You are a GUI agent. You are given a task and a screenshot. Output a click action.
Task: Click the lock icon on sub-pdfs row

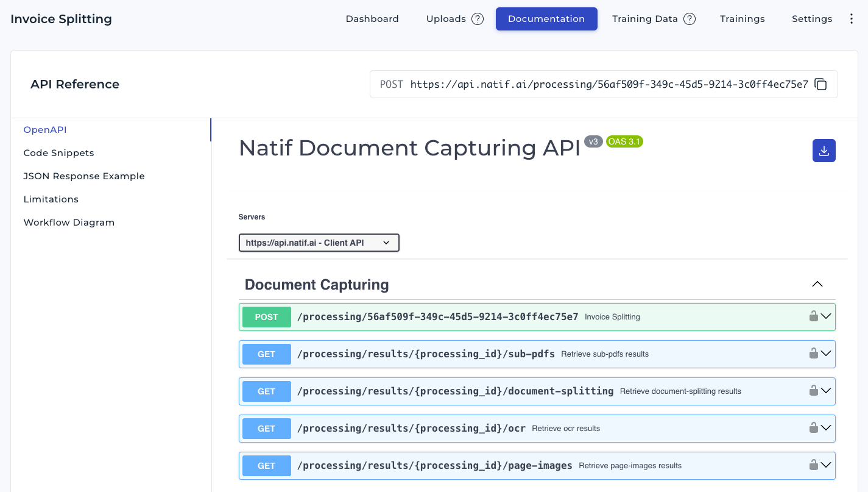pos(813,353)
